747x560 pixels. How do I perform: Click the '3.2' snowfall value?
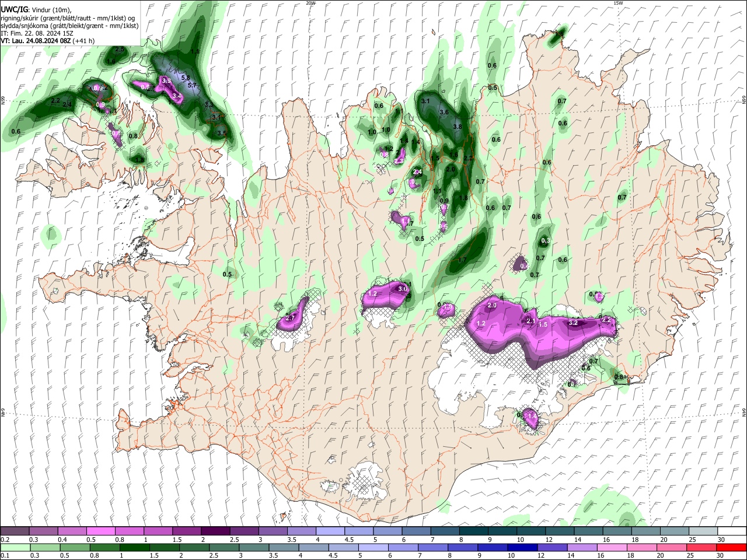pos(573,323)
